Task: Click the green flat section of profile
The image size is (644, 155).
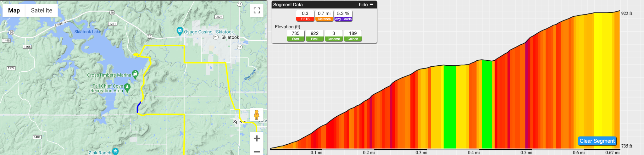Action: (x=450, y=107)
